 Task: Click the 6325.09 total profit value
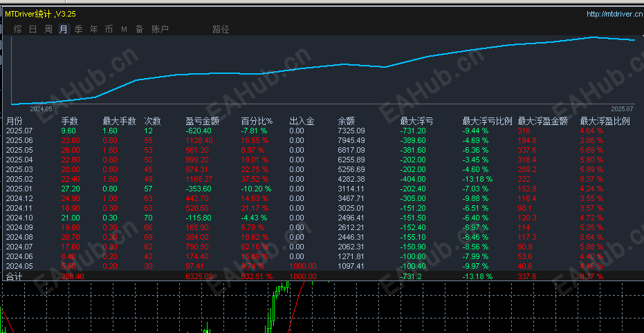[x=199, y=276]
